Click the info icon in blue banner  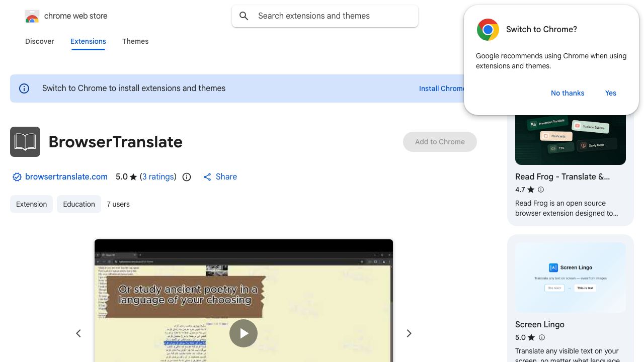(24, 88)
